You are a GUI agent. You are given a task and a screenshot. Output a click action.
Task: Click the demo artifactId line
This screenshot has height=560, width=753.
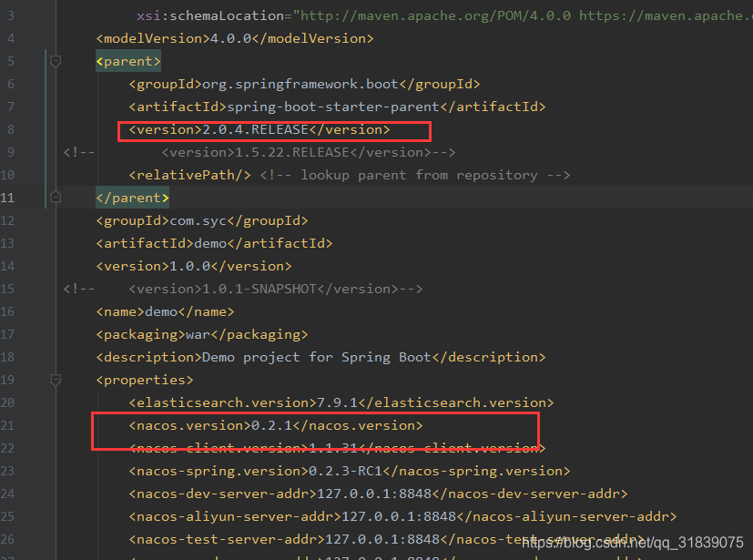tap(214, 243)
